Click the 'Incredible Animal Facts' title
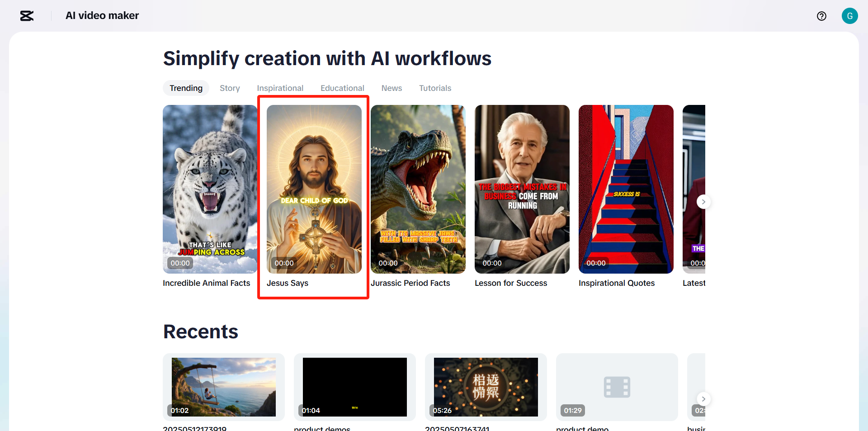The image size is (868, 431). [206, 283]
